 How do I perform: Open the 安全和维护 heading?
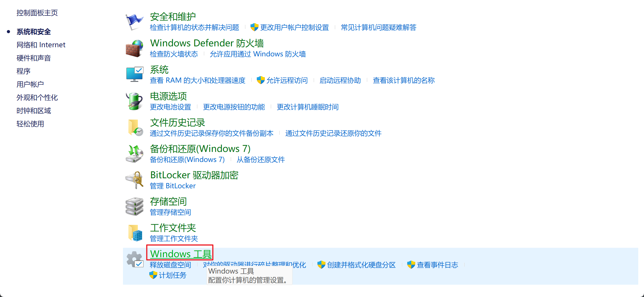pos(173,17)
